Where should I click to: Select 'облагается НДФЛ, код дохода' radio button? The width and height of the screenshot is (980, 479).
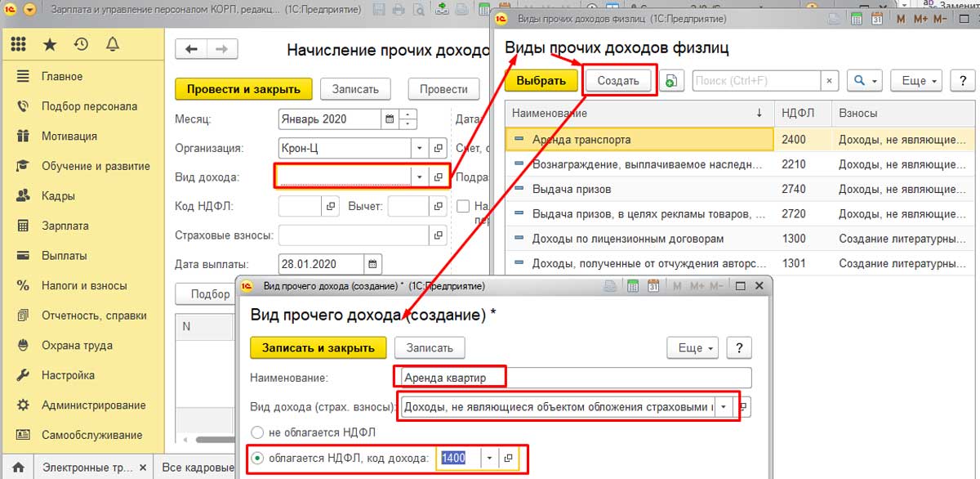coord(258,458)
